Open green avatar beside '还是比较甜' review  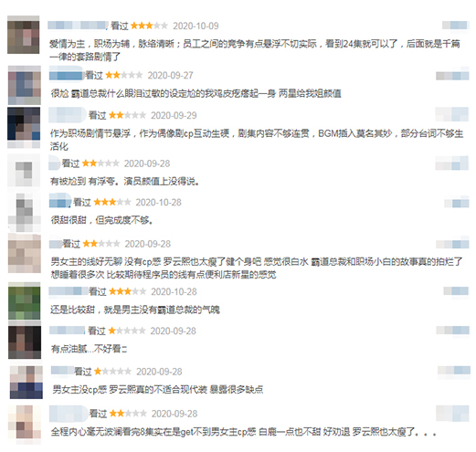pyautogui.click(x=25, y=300)
